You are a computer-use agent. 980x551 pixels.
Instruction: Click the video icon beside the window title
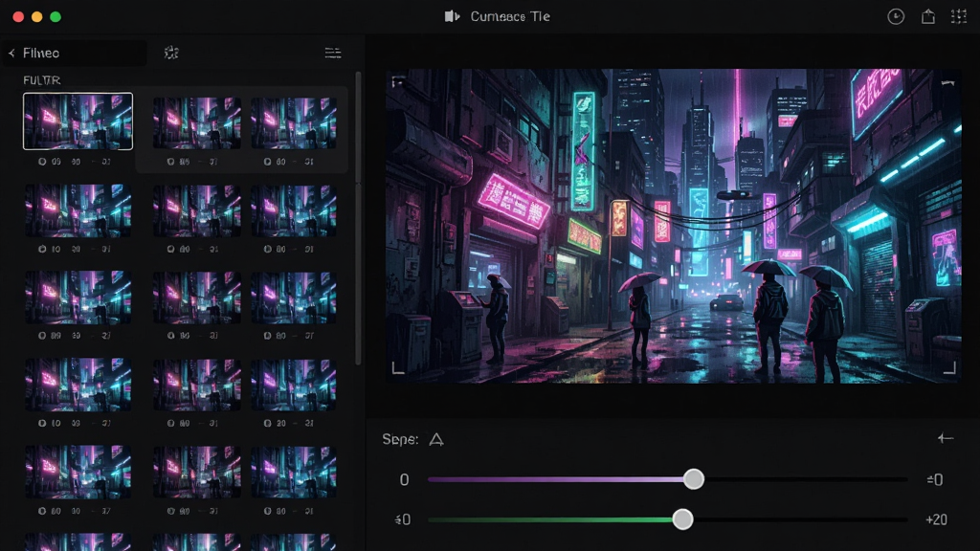coord(453,16)
